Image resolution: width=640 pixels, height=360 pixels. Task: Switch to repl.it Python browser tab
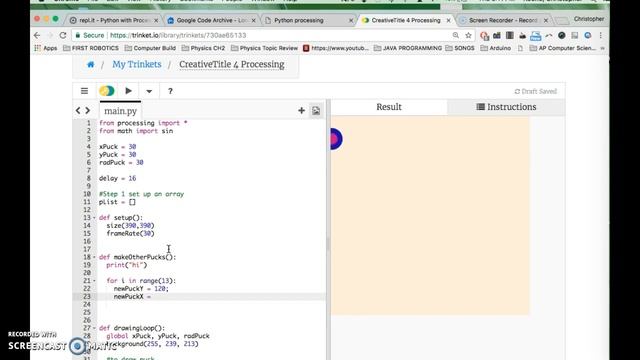[x=114, y=20]
